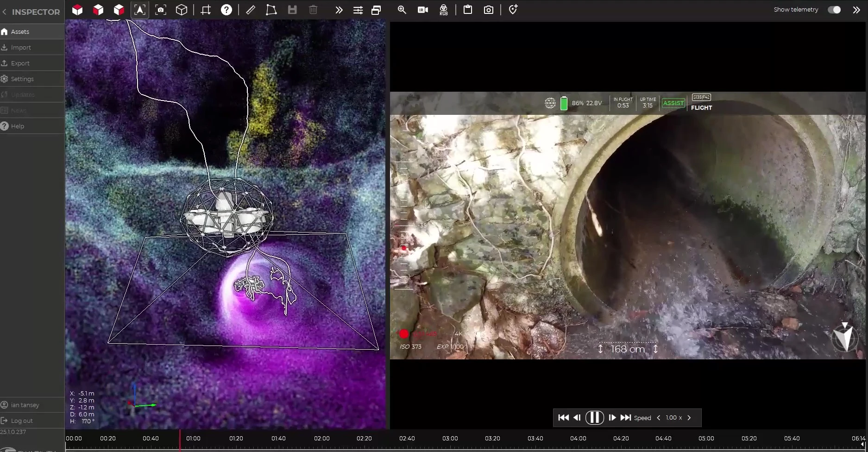Click Log out

[x=22, y=421]
